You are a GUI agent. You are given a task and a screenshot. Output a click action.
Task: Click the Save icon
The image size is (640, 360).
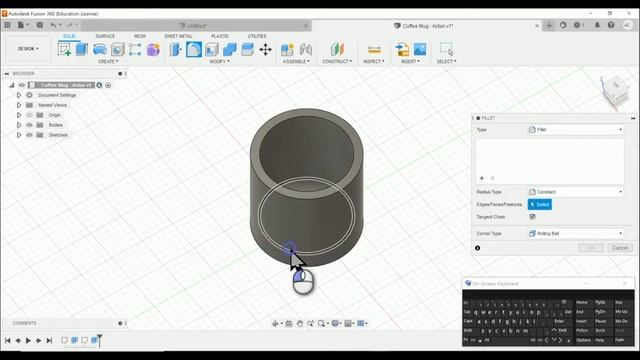point(40,25)
